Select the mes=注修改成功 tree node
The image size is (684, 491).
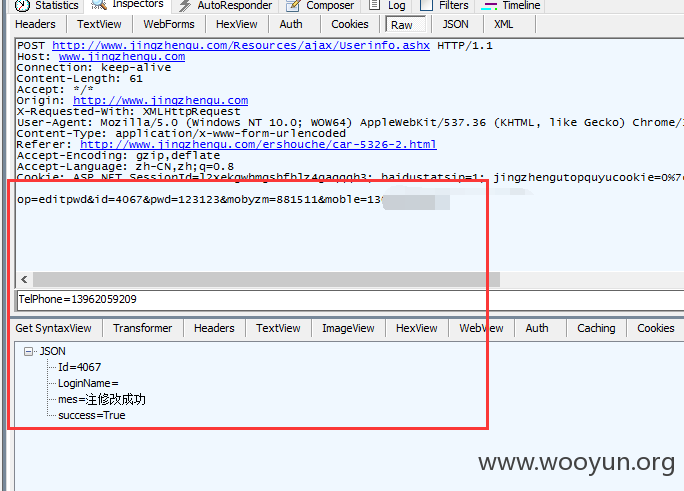coord(102,399)
